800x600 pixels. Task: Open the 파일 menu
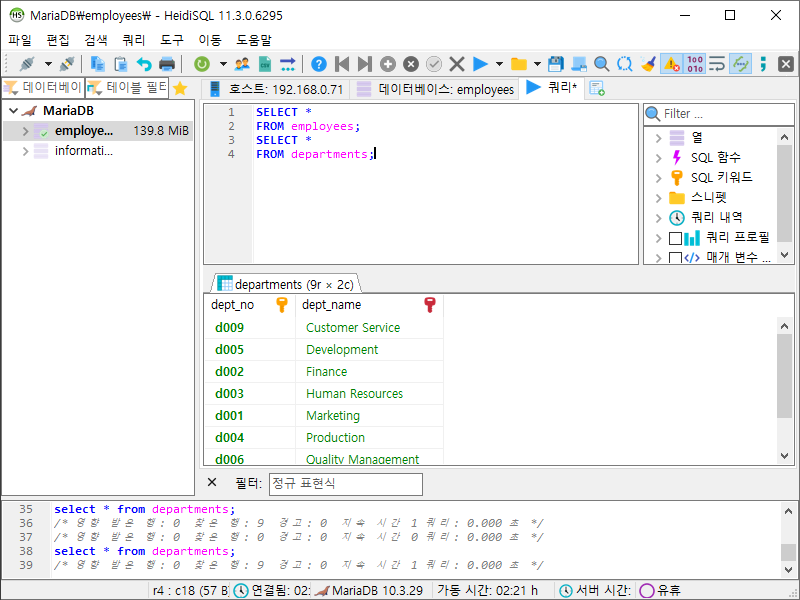pyautogui.click(x=20, y=40)
